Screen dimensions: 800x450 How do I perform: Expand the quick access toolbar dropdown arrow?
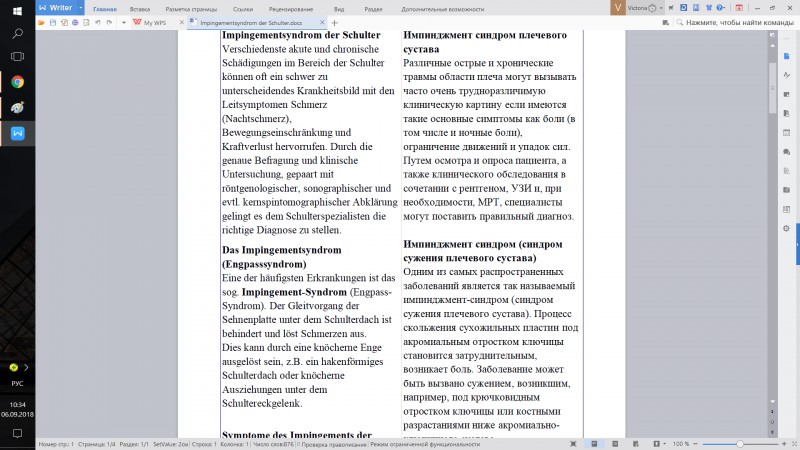[x=123, y=22]
